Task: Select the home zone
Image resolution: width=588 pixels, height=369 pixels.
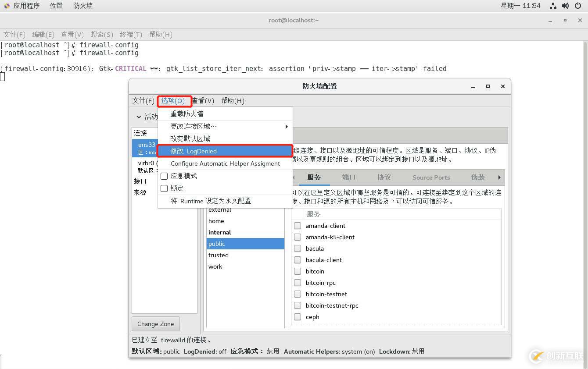Action: tap(245, 221)
